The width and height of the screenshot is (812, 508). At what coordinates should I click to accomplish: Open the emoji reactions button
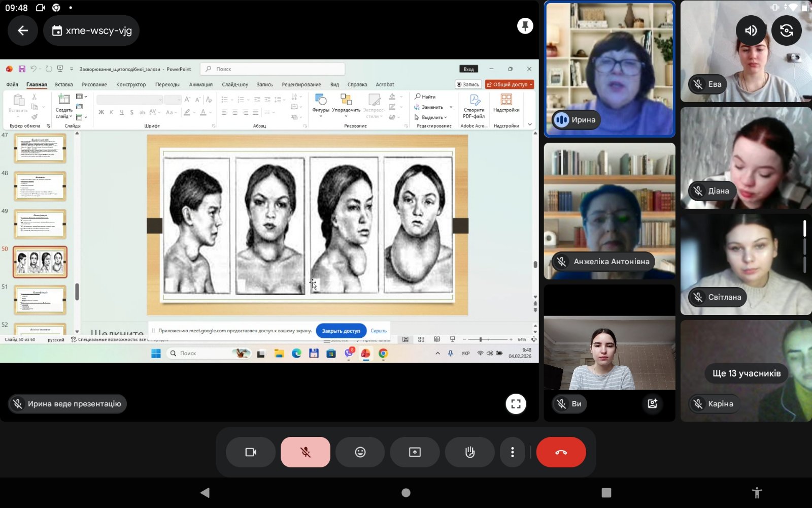(x=360, y=452)
